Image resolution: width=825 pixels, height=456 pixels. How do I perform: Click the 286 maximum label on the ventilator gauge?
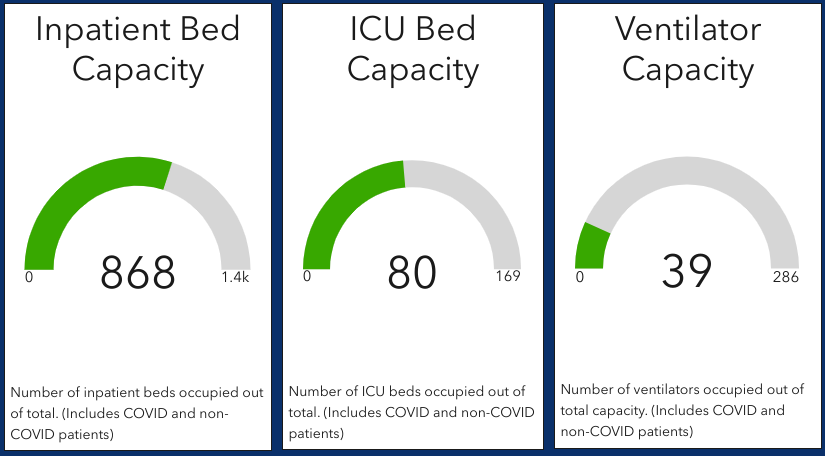(x=785, y=277)
